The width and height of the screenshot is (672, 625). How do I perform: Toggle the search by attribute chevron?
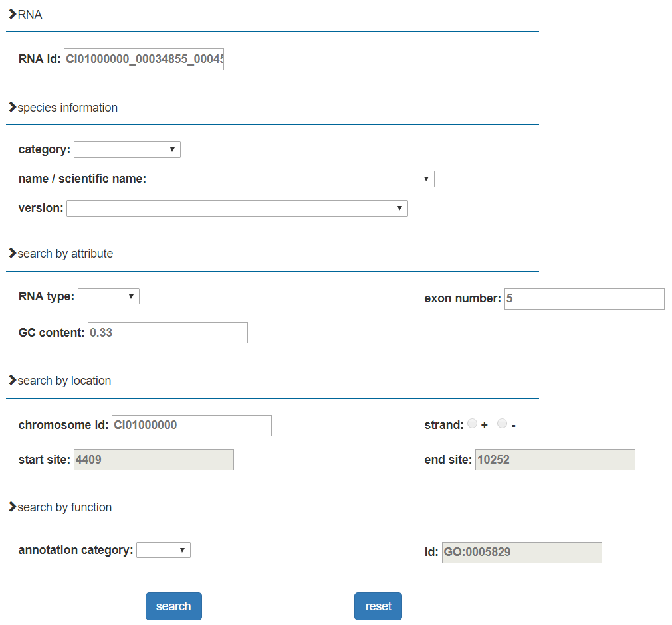[x=12, y=254]
